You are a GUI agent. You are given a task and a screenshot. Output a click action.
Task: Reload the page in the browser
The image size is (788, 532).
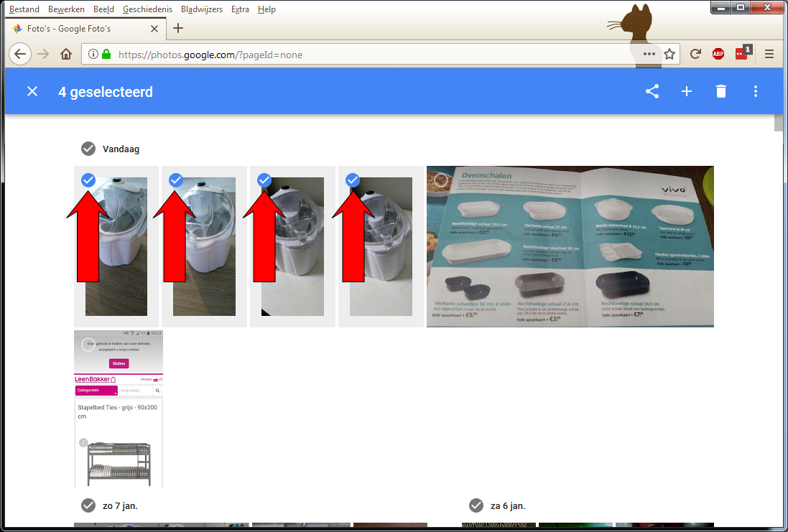pos(695,54)
